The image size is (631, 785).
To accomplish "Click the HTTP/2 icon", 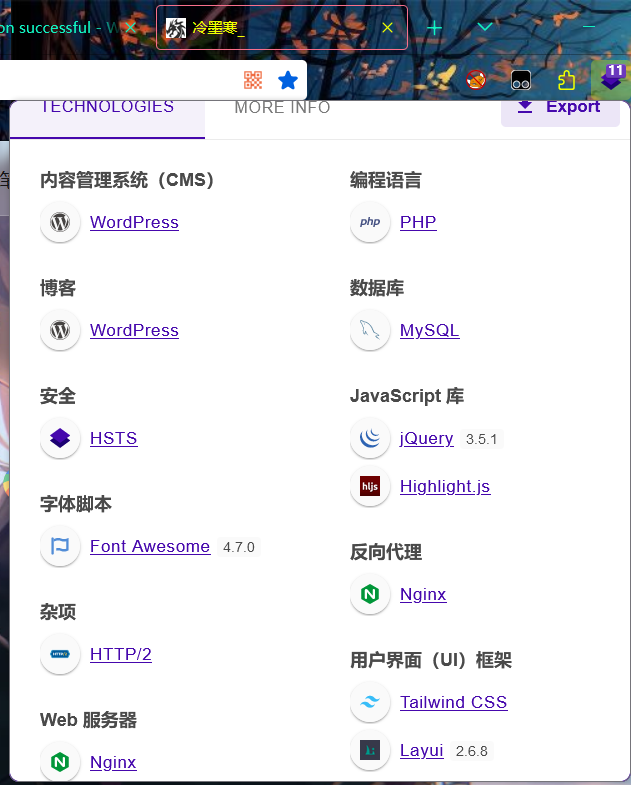I will tap(60, 654).
